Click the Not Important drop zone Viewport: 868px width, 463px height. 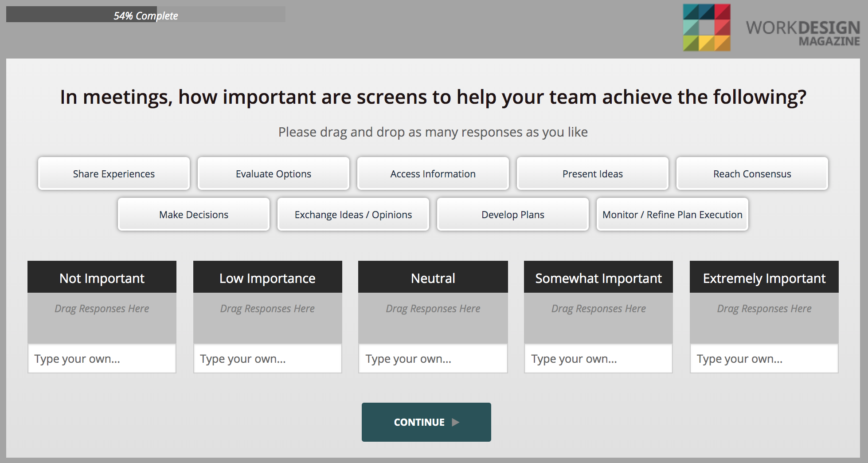click(102, 318)
